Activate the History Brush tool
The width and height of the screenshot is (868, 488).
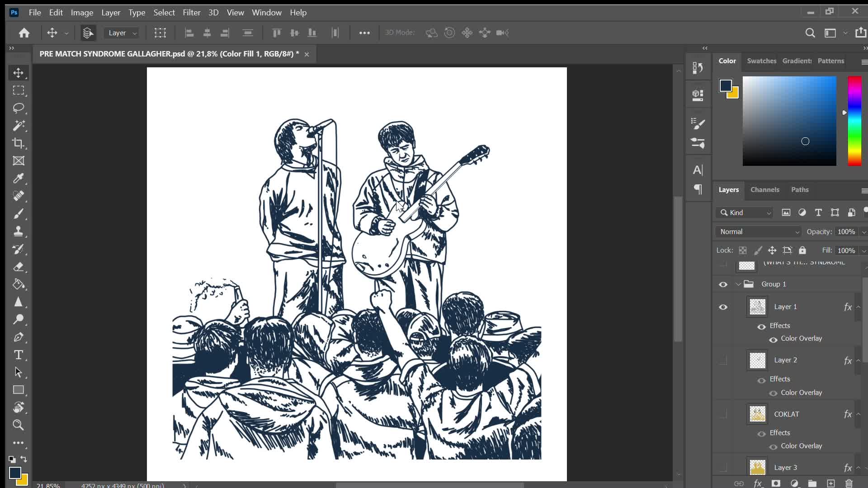point(19,249)
